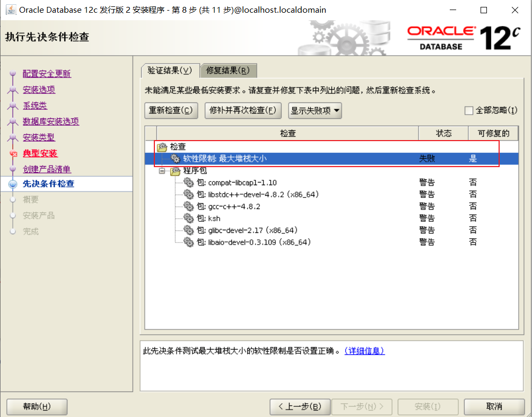Click gear icon beside 包: ksh
This screenshot has height=417, width=532.
[x=189, y=218]
